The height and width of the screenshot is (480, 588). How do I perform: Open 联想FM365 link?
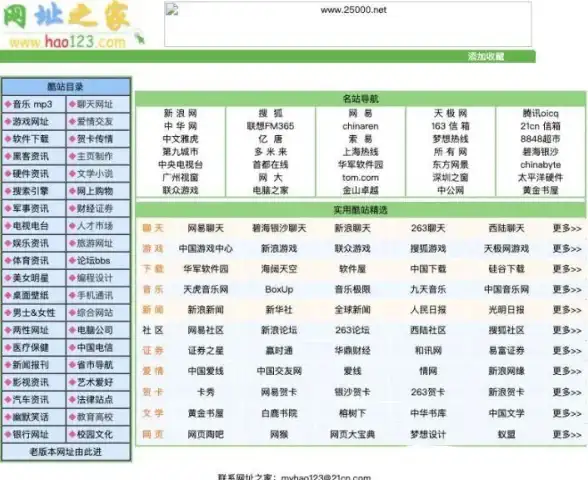[x=270, y=126]
